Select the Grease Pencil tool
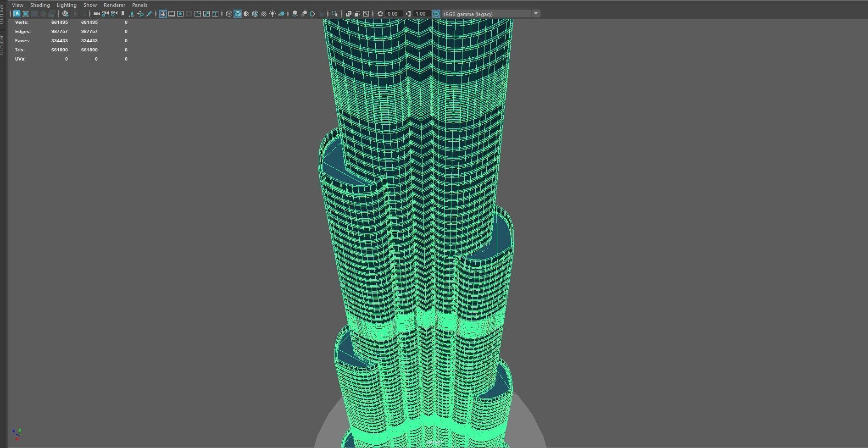 click(x=149, y=14)
